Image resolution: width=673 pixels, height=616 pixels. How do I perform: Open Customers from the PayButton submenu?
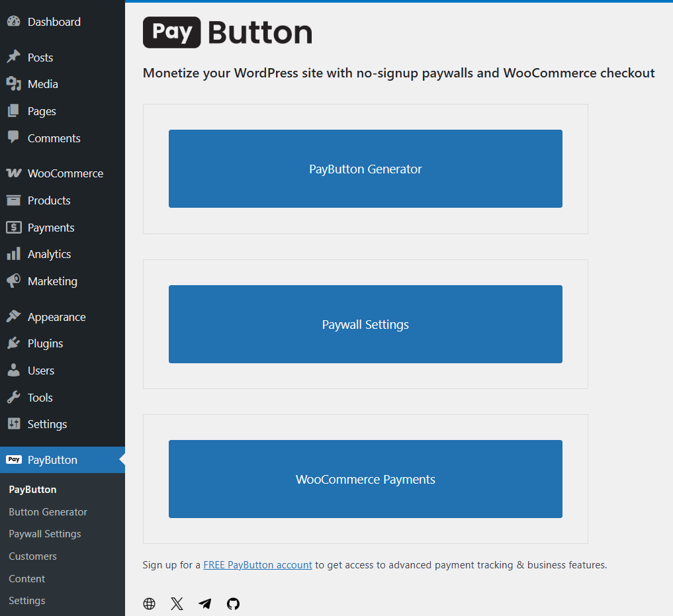[32, 556]
